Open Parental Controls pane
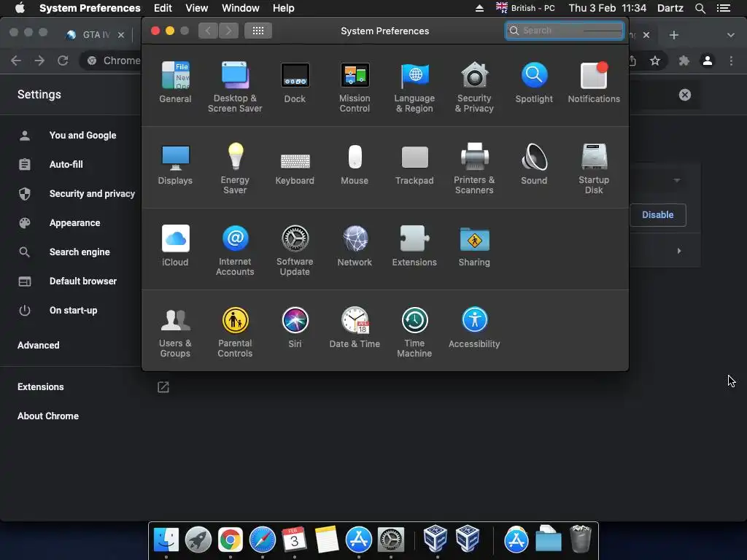 coord(235,332)
